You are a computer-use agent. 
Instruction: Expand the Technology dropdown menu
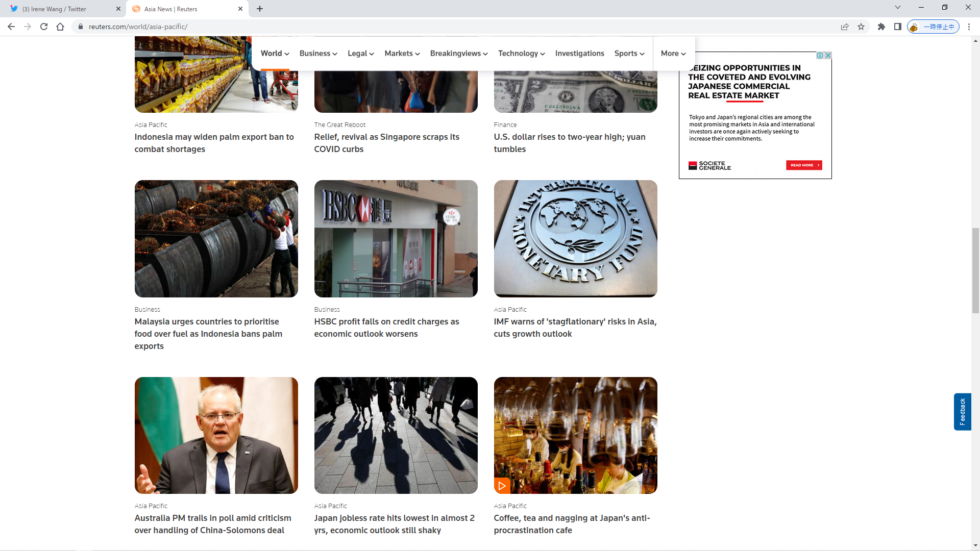tap(521, 54)
